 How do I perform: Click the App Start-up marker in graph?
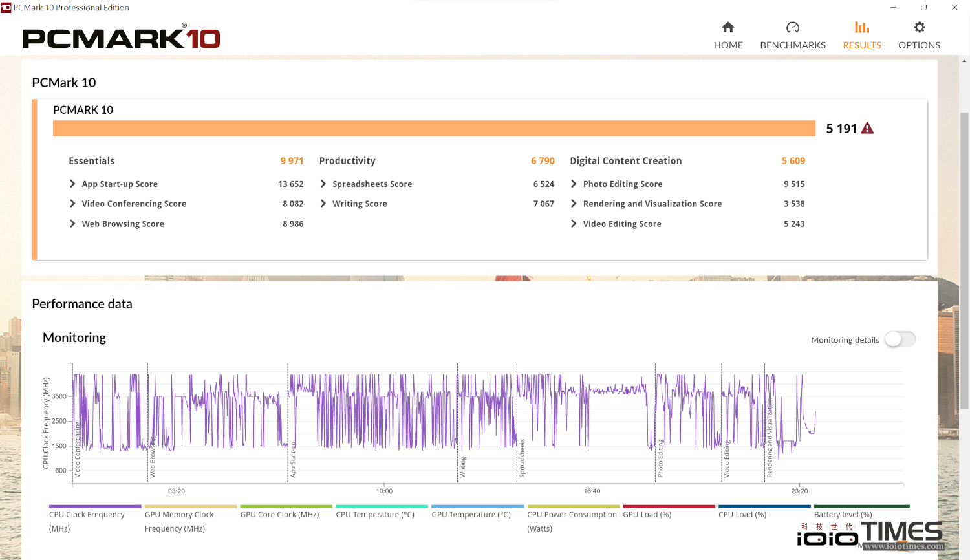click(293, 460)
